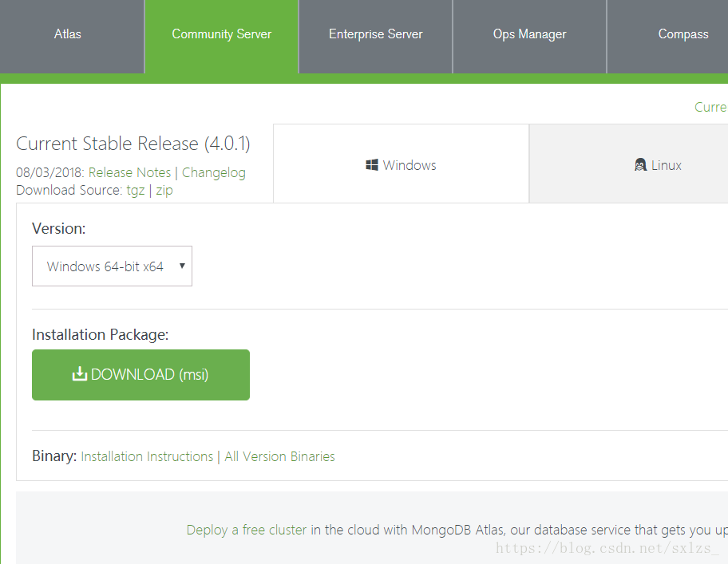Switch to the Linux platform tab
This screenshot has height=564, width=728.
(x=629, y=164)
